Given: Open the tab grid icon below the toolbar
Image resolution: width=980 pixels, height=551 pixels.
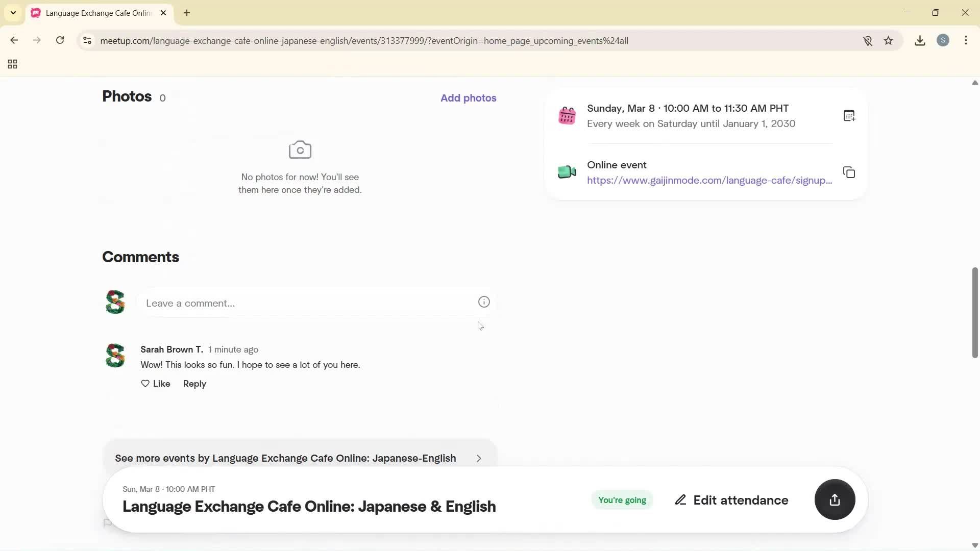Looking at the screenshot, I should coord(12,64).
